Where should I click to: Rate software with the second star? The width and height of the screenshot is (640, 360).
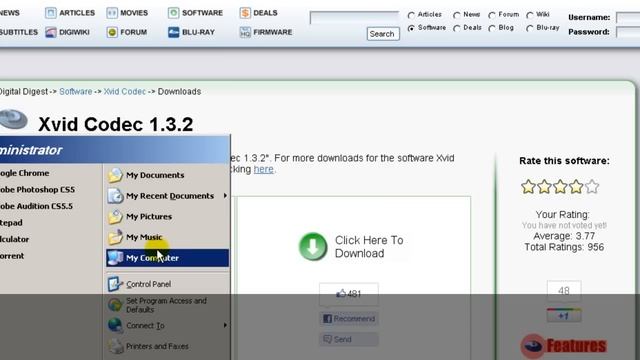click(544, 187)
